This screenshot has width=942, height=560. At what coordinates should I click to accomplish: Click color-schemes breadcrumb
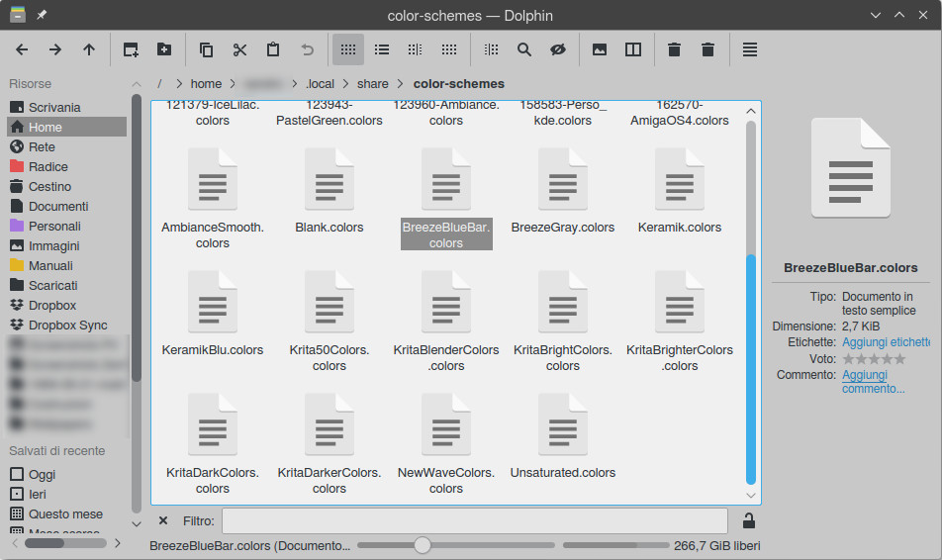(459, 84)
